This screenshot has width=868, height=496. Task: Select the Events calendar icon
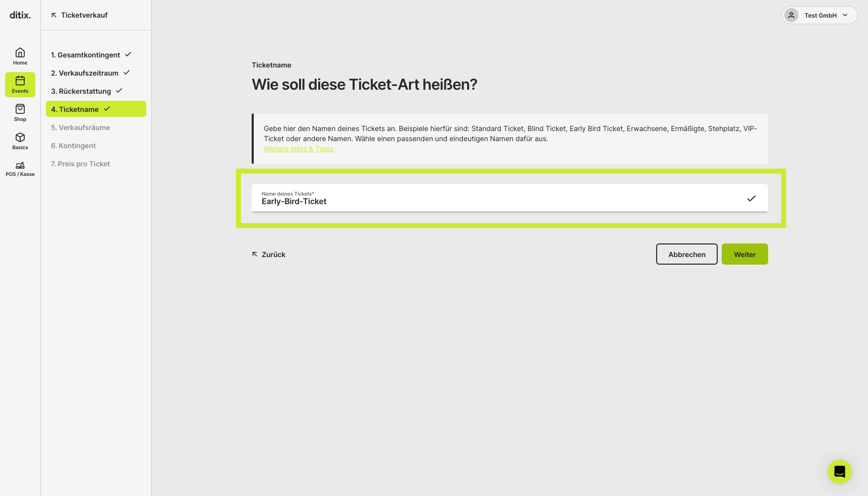[x=20, y=81]
